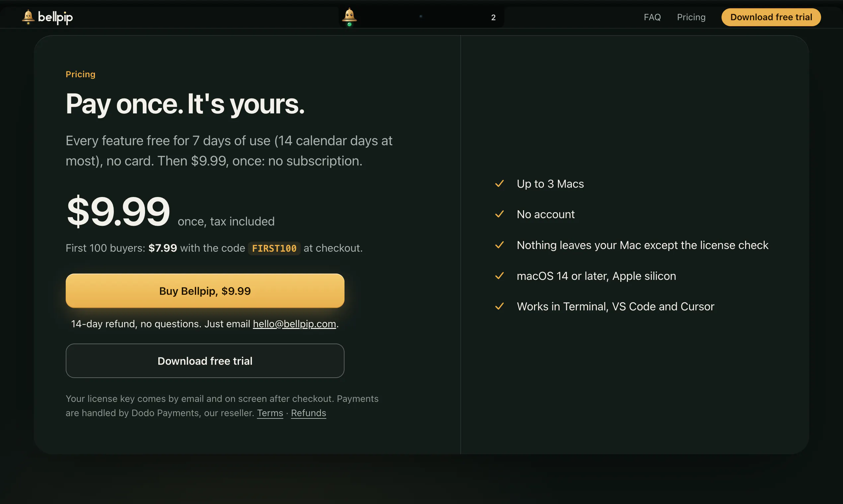Click checkmark beside Works in Terminal
Image resolution: width=843 pixels, height=504 pixels.
click(x=499, y=306)
